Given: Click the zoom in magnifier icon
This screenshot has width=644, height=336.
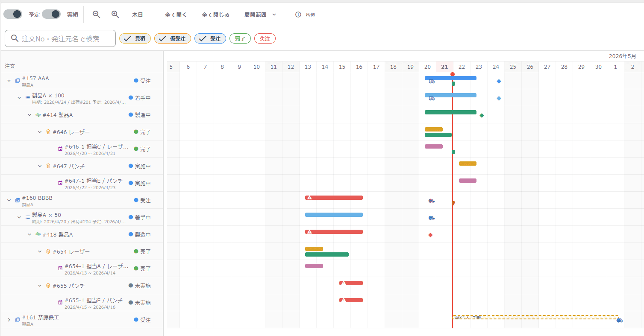Looking at the screenshot, I should (x=115, y=14).
